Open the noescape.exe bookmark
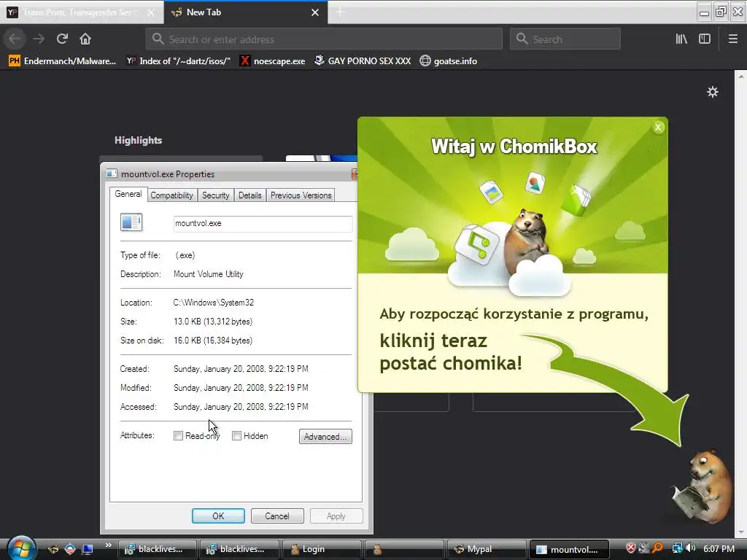The width and height of the screenshot is (747, 560). coord(273,61)
